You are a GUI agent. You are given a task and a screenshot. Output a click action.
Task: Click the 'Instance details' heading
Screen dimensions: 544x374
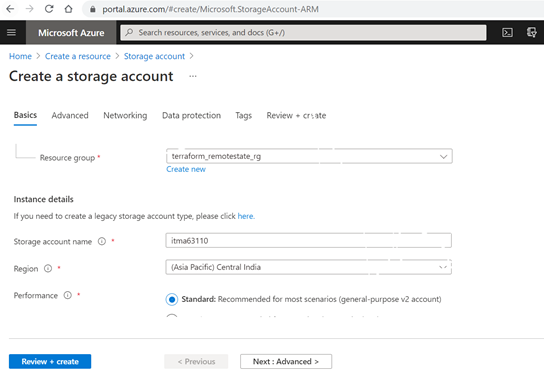pyautogui.click(x=43, y=199)
